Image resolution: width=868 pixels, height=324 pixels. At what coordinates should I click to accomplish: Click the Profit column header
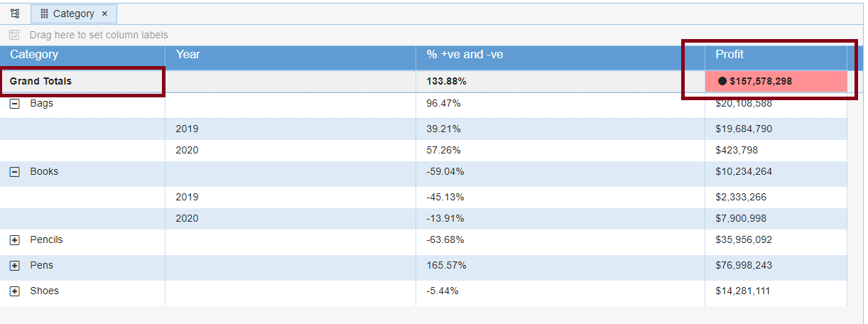point(729,55)
